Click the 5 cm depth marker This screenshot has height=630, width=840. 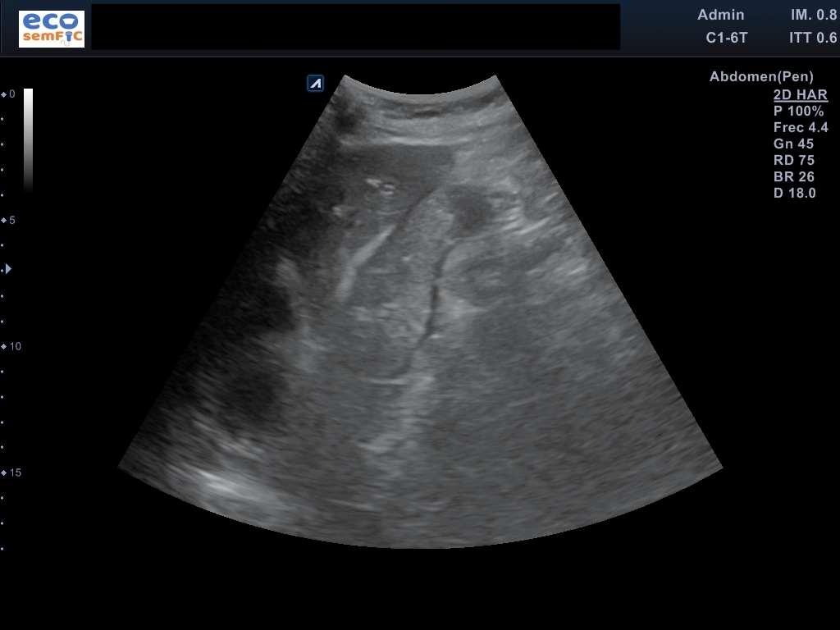tap(10, 221)
